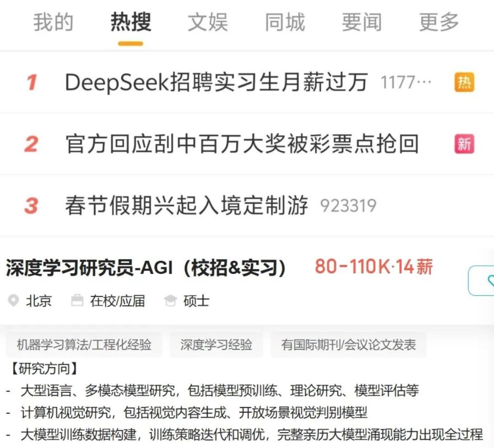The height and width of the screenshot is (448, 494).
Task: Open hot search DeepSeek招聘实习生月薪过万
Action: (216, 82)
